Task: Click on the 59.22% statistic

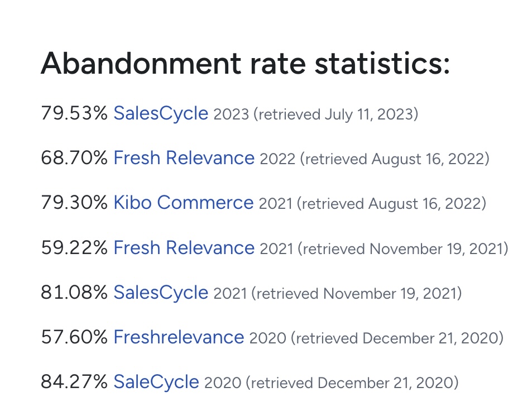Action: coord(74,248)
